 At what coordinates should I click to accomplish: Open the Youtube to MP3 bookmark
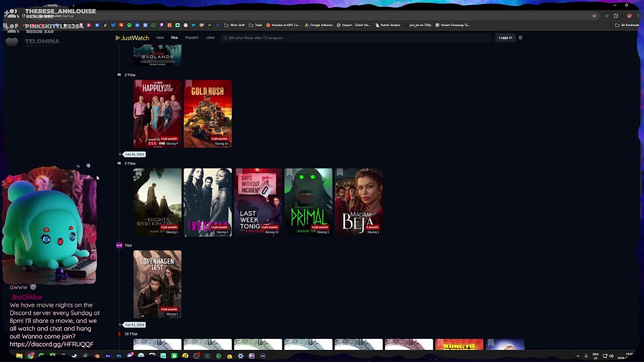pyautogui.click(x=283, y=25)
